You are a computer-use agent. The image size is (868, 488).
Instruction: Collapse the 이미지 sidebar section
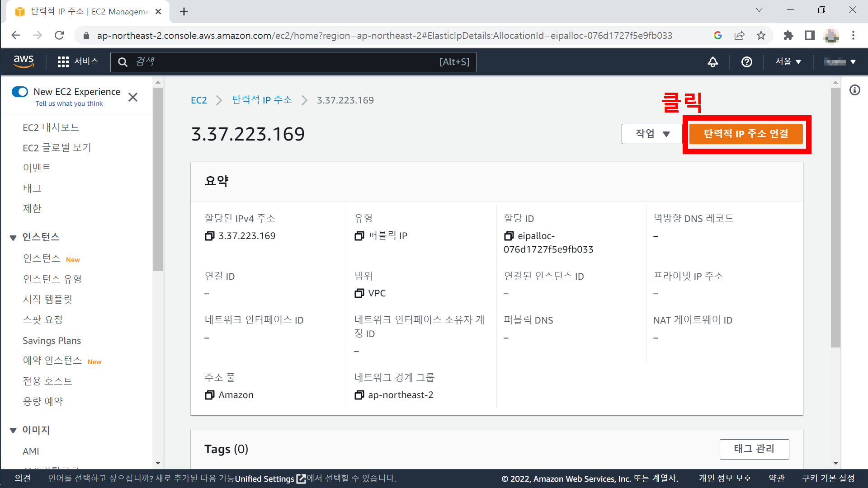tap(13, 431)
